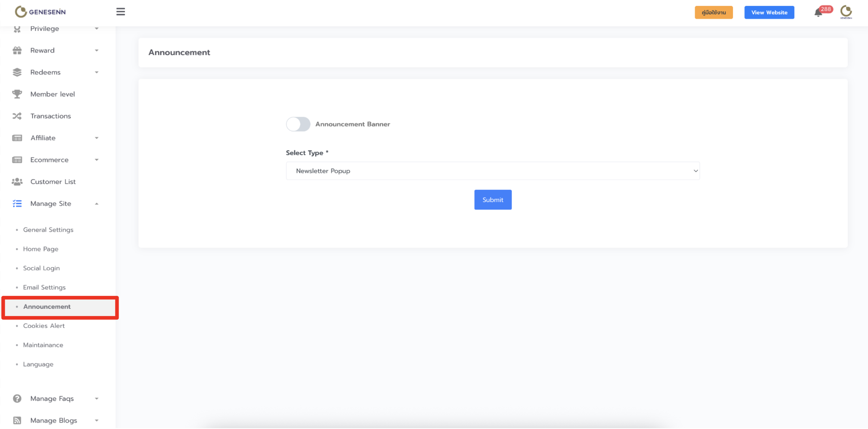The image size is (868, 429).
Task: Open Cookies Alert settings page
Action: [44, 326]
